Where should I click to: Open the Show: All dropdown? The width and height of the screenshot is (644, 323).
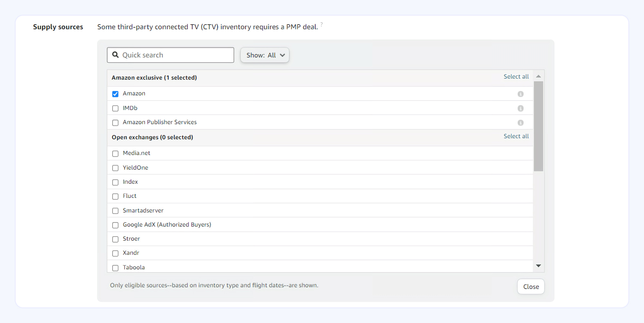point(265,55)
